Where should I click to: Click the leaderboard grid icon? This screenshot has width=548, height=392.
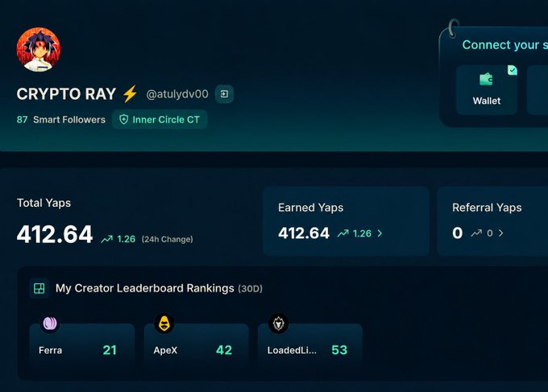click(x=39, y=288)
